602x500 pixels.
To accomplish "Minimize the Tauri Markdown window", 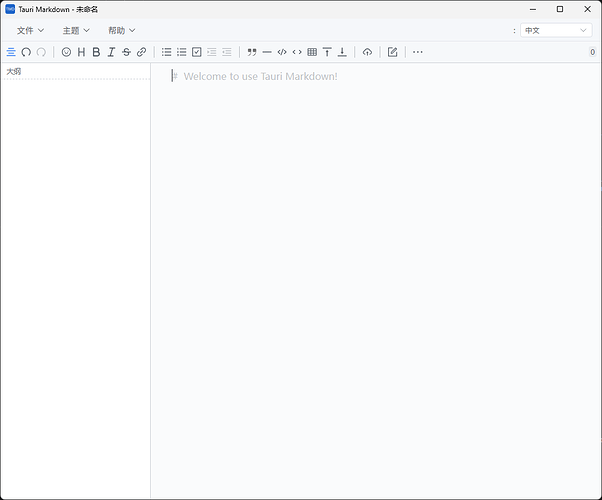I will [x=533, y=9].
